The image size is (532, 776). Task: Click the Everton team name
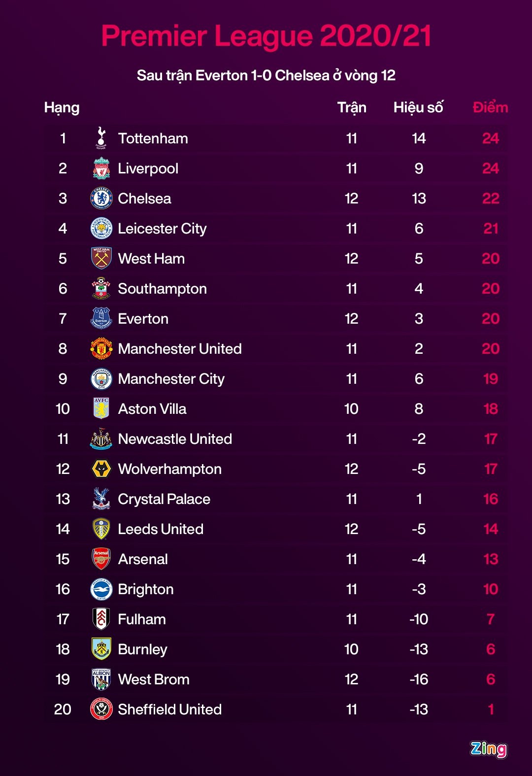tap(143, 319)
